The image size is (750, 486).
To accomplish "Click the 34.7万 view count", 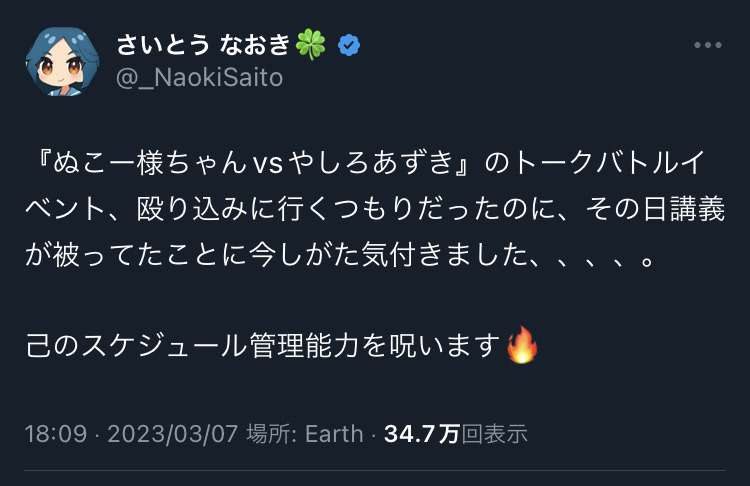I will point(421,433).
